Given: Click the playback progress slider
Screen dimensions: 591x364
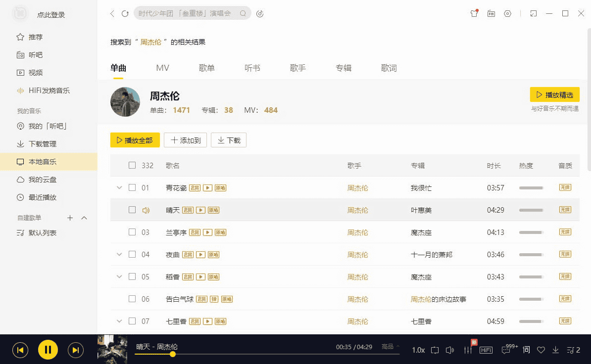Looking at the screenshot, I should tap(267, 354).
